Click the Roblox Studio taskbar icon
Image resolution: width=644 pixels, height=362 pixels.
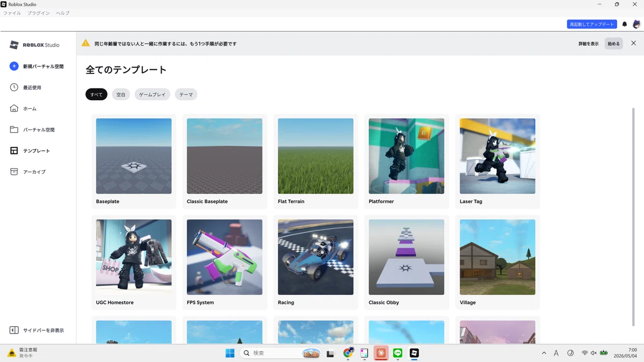[414, 353]
